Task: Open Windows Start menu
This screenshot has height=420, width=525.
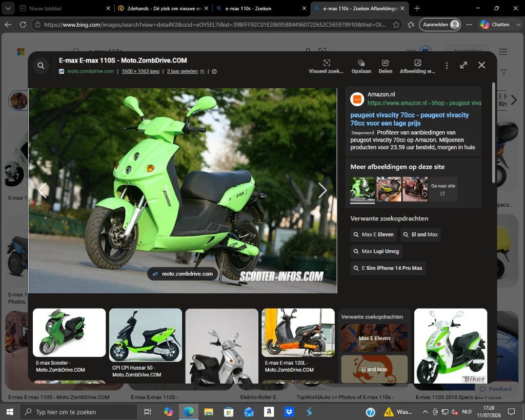Action: pos(10,412)
